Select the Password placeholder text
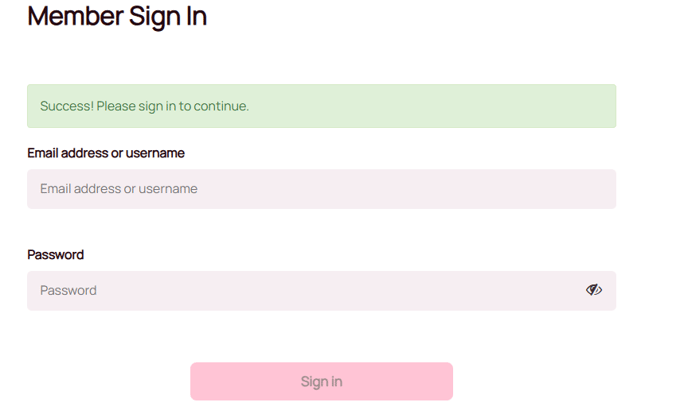The height and width of the screenshot is (410, 688). pyautogui.click(x=68, y=291)
